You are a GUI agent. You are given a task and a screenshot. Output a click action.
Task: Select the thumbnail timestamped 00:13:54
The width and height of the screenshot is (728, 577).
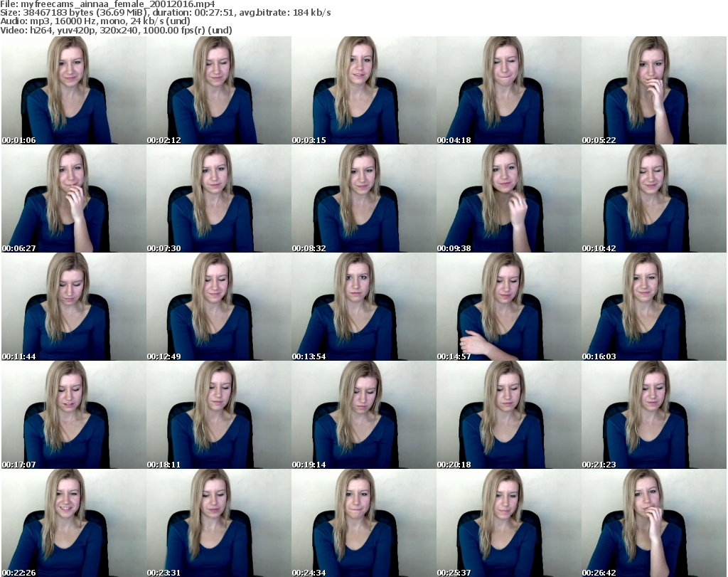(364, 307)
